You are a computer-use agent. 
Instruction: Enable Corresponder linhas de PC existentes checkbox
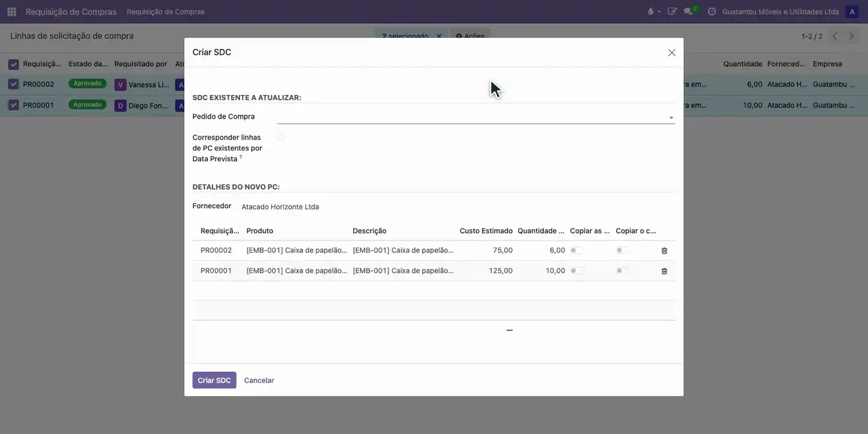[281, 138]
